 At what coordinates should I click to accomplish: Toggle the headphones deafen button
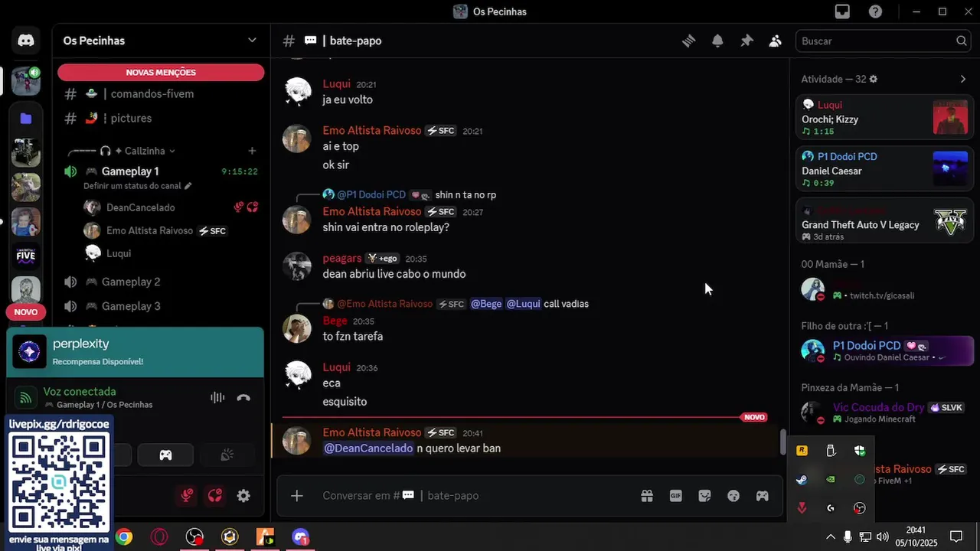tap(215, 496)
